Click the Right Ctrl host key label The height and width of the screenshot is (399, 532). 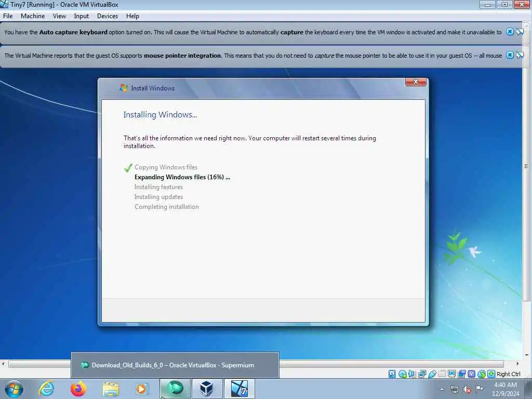click(508, 374)
